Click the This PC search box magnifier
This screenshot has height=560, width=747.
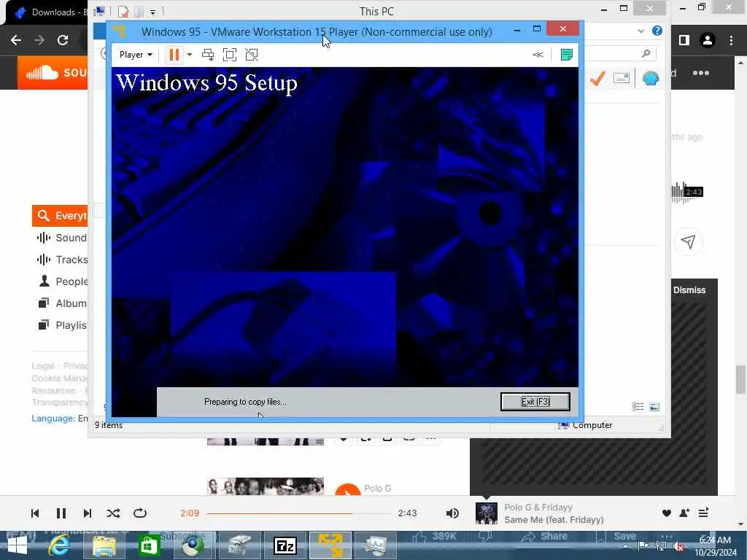coord(646,53)
